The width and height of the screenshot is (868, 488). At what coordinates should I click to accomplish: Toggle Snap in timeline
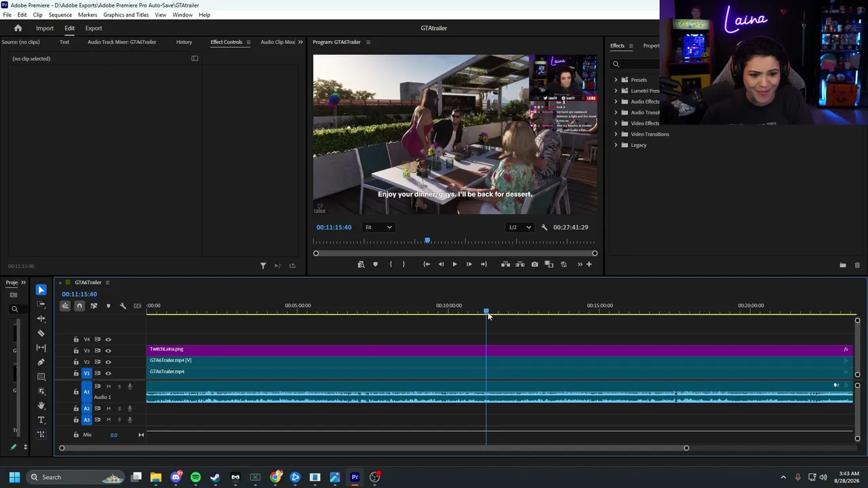[79, 306]
